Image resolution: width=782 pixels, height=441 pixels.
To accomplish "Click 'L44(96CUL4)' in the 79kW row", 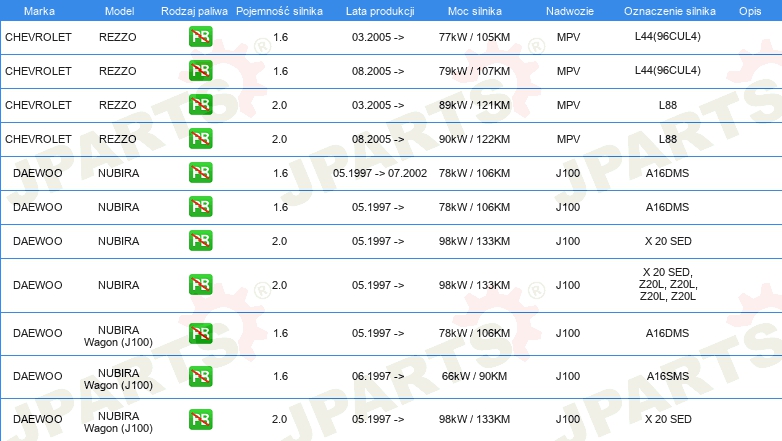I will (668, 70).
